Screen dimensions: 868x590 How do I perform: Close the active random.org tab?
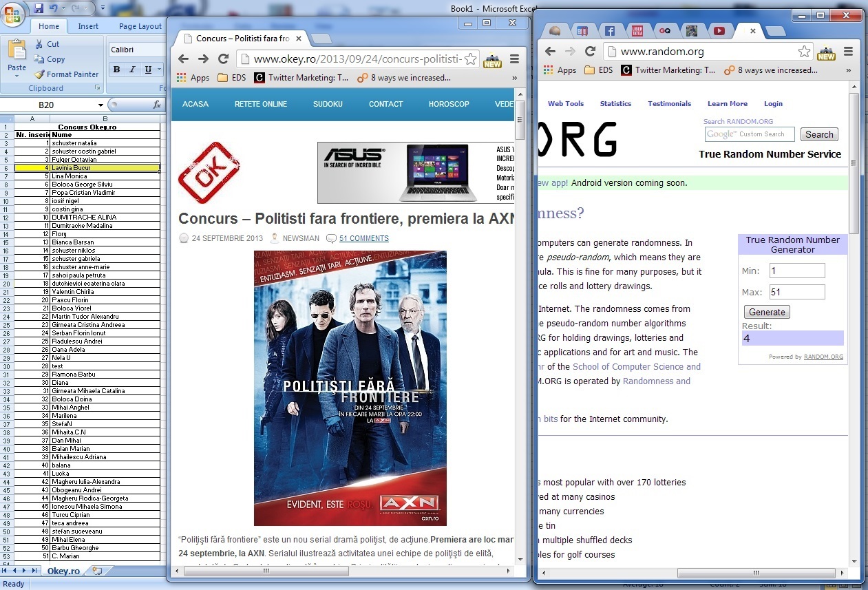[x=753, y=31]
